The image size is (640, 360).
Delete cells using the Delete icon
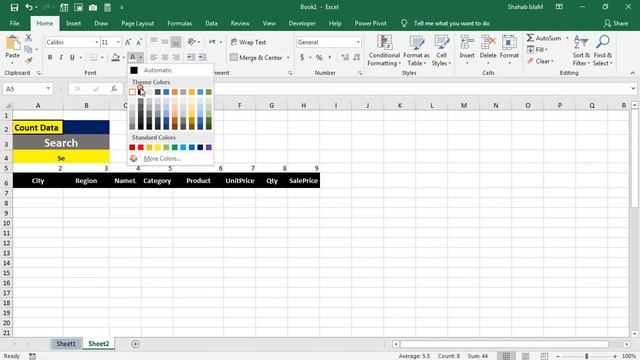pyautogui.click(x=488, y=51)
